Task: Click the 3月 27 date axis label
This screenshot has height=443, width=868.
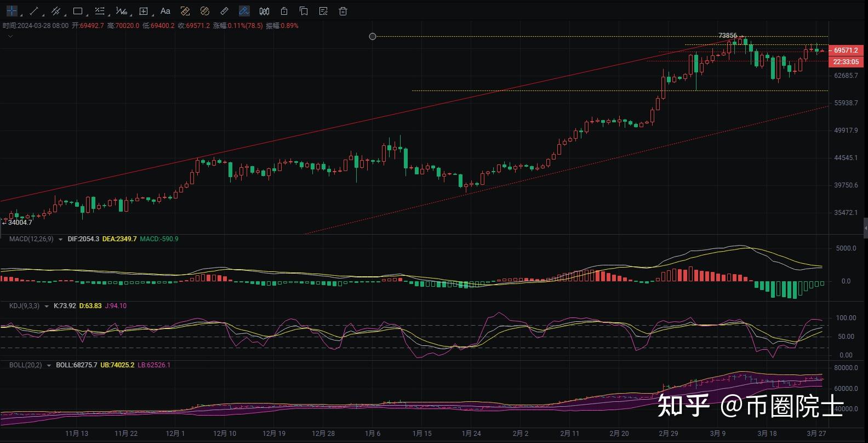Action: point(816,433)
